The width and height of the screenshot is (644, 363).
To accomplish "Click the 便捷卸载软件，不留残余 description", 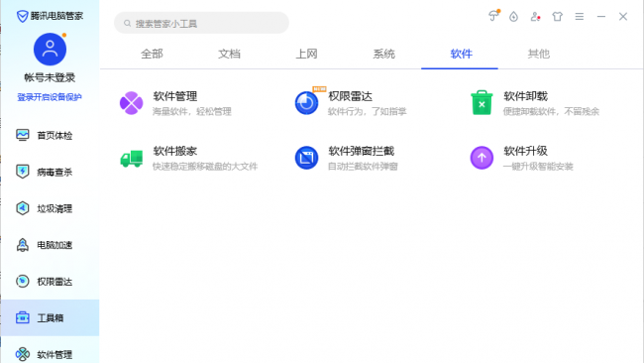I will pyautogui.click(x=551, y=111).
